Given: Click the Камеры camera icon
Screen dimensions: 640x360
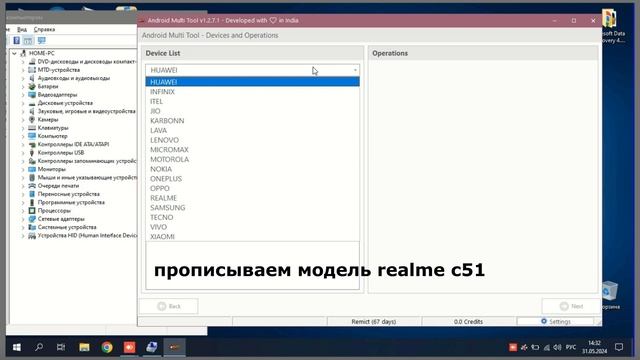Looking at the screenshot, I should pos(32,120).
